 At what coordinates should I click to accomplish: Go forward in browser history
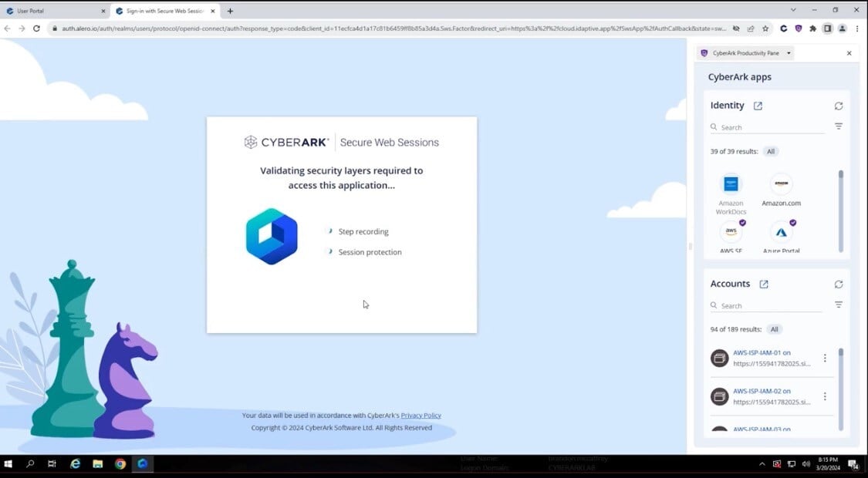click(x=22, y=29)
